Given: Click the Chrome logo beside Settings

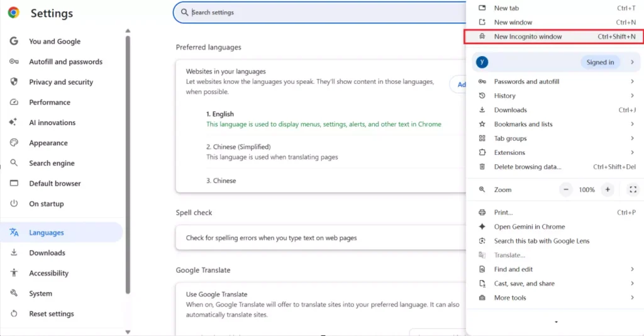Looking at the screenshot, I should click(x=14, y=13).
